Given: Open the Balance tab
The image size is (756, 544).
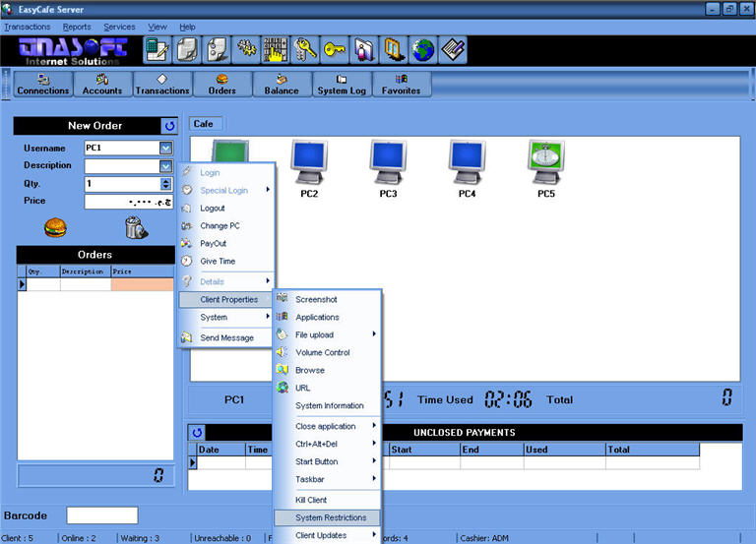Looking at the screenshot, I should pyautogui.click(x=282, y=85).
